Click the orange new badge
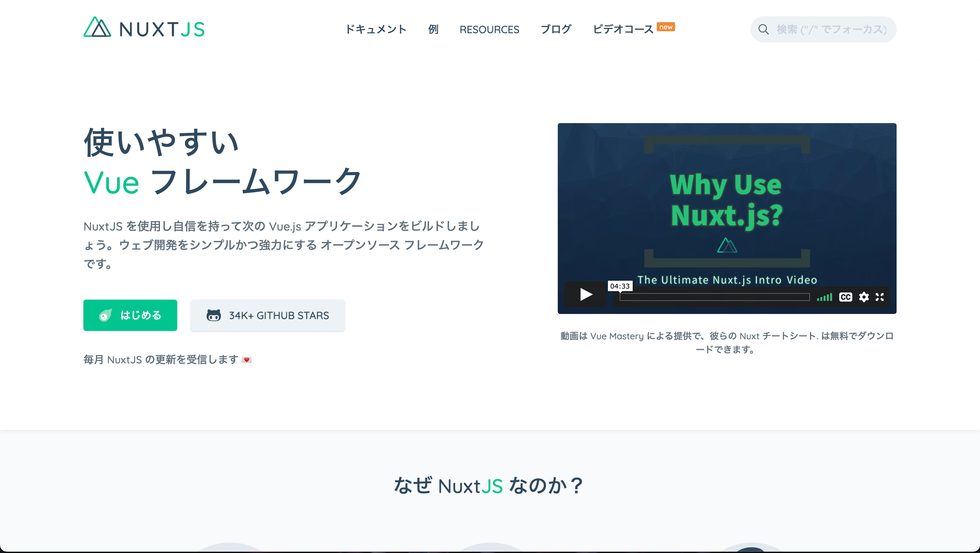 pos(666,27)
